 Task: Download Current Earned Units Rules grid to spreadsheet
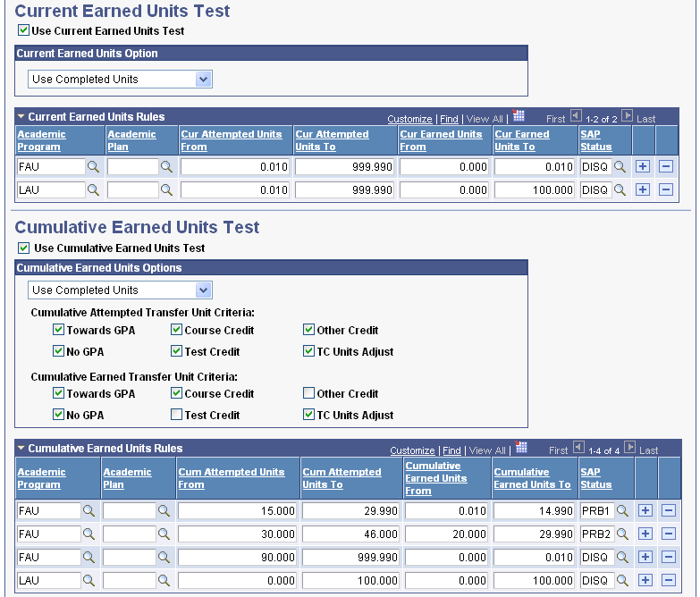[x=519, y=115]
